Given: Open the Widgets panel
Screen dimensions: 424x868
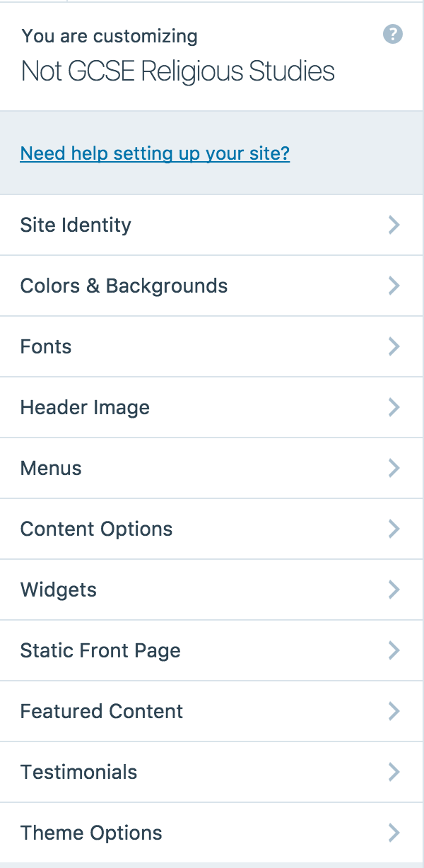Looking at the screenshot, I should [59, 590].
